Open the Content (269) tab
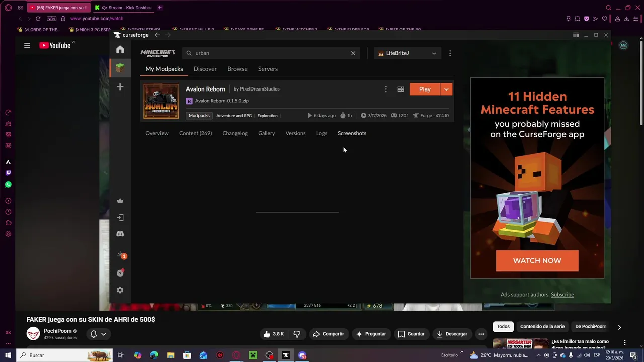 coord(195,133)
